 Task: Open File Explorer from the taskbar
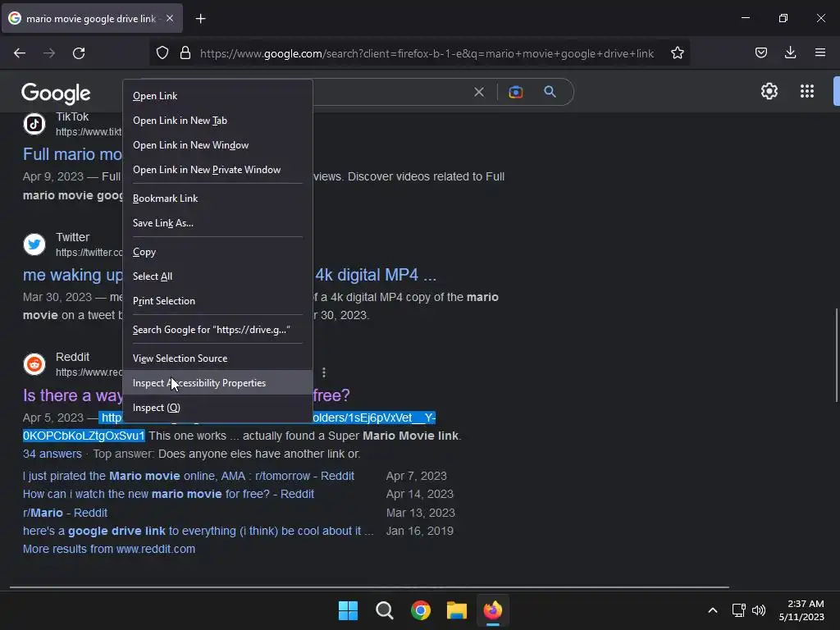456,610
